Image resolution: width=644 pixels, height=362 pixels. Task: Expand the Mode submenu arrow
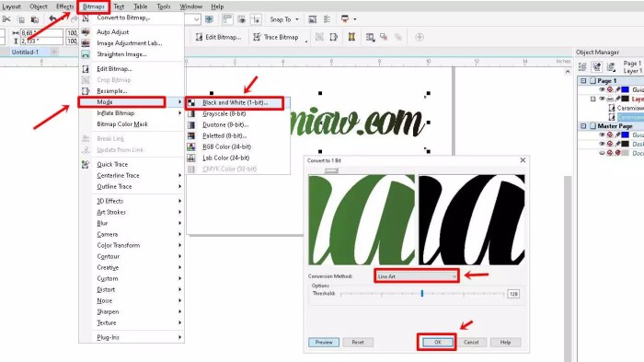pos(179,101)
